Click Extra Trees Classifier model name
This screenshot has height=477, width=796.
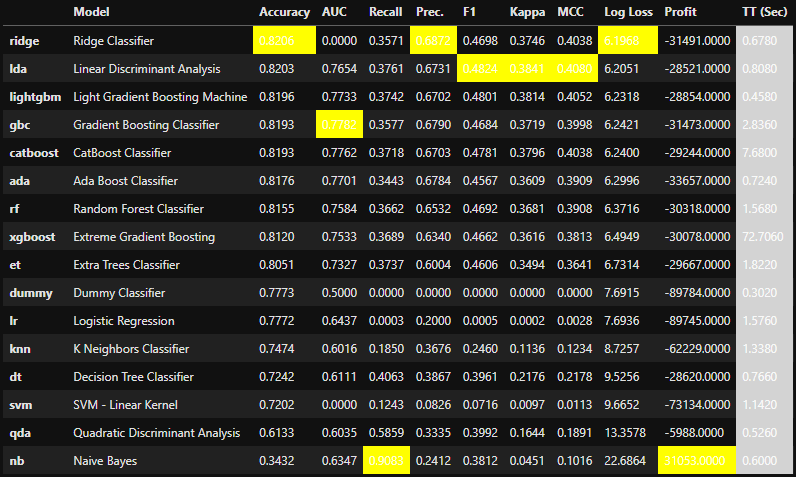[x=126, y=265]
